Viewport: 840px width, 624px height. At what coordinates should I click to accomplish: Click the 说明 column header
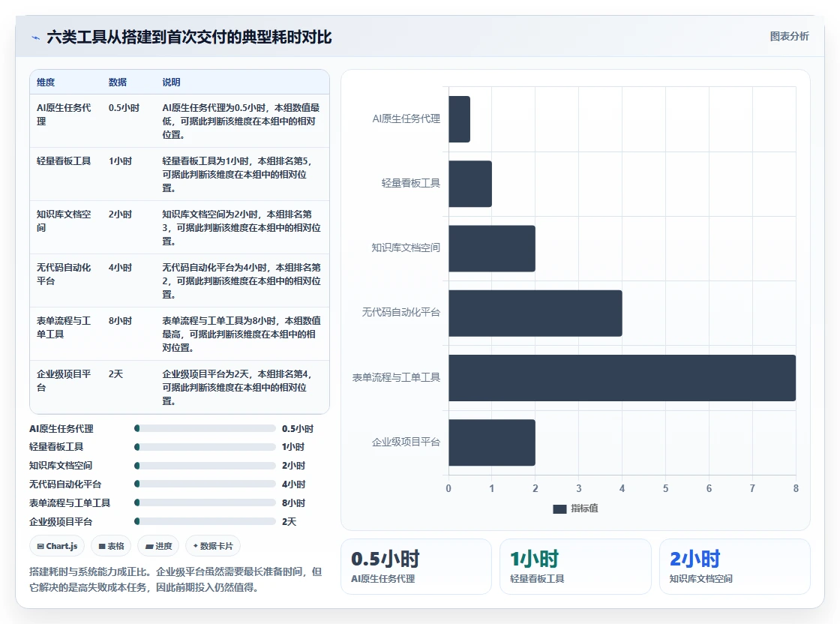pyautogui.click(x=172, y=82)
